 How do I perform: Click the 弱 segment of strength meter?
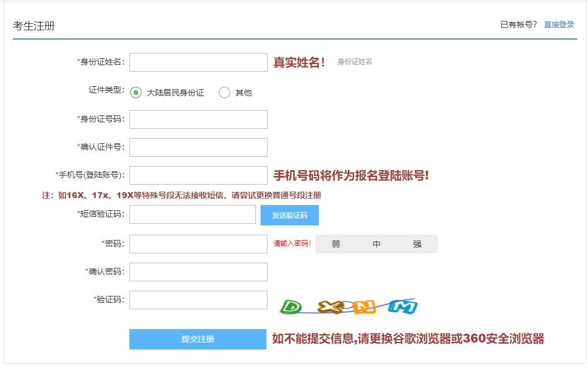pyautogui.click(x=335, y=243)
